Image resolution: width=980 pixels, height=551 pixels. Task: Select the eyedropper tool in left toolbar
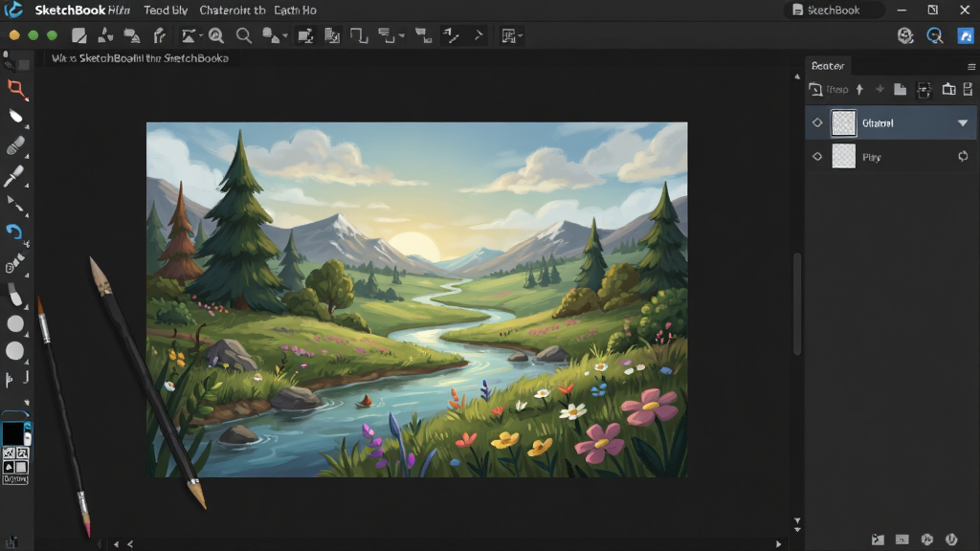point(13,176)
